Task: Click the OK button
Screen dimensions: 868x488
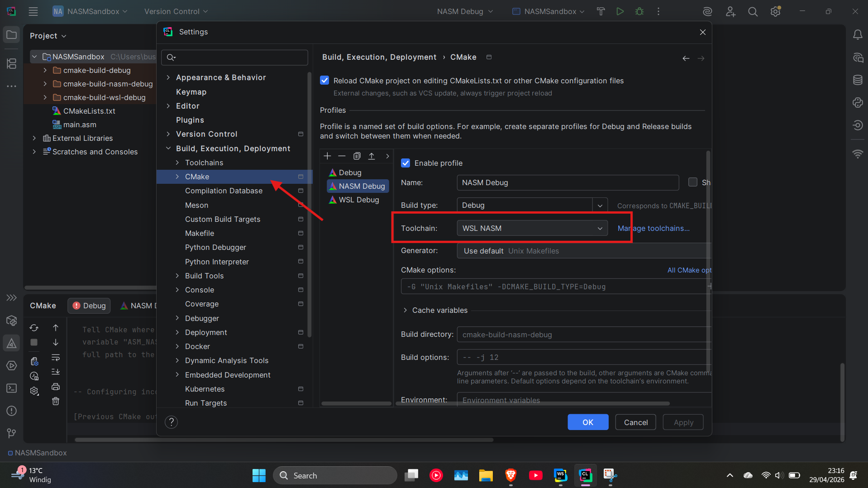Action: click(588, 422)
